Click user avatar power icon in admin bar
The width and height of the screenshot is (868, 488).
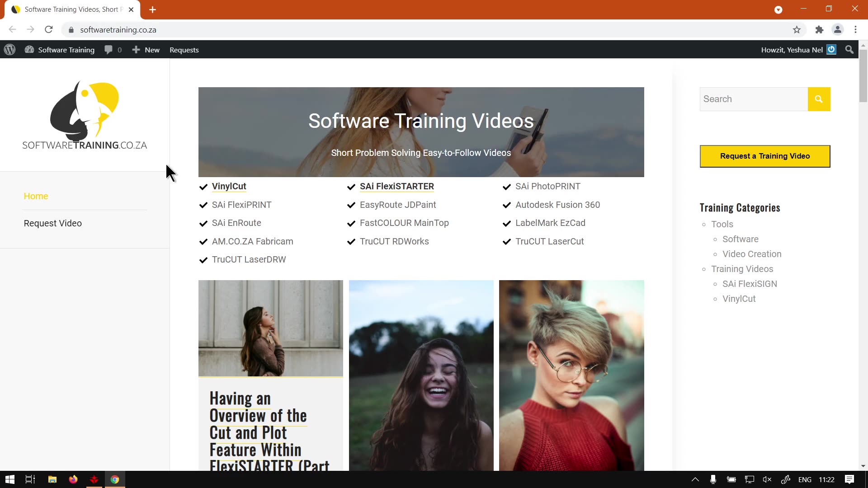[831, 50]
